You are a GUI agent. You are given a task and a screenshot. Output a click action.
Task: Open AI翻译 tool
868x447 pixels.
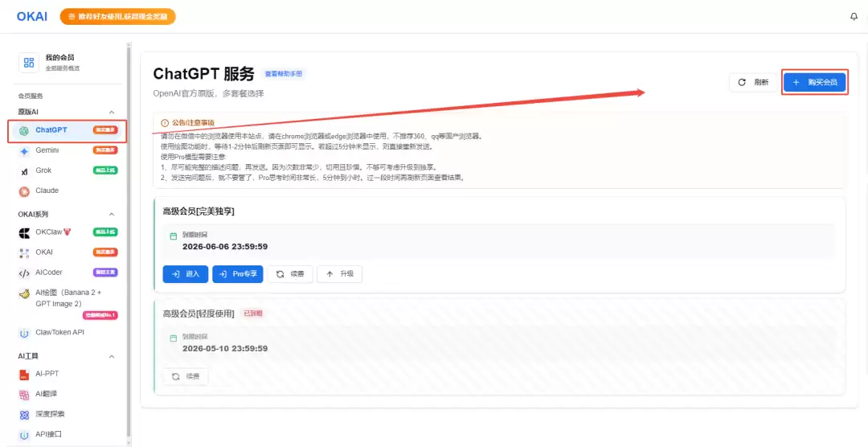point(67,395)
